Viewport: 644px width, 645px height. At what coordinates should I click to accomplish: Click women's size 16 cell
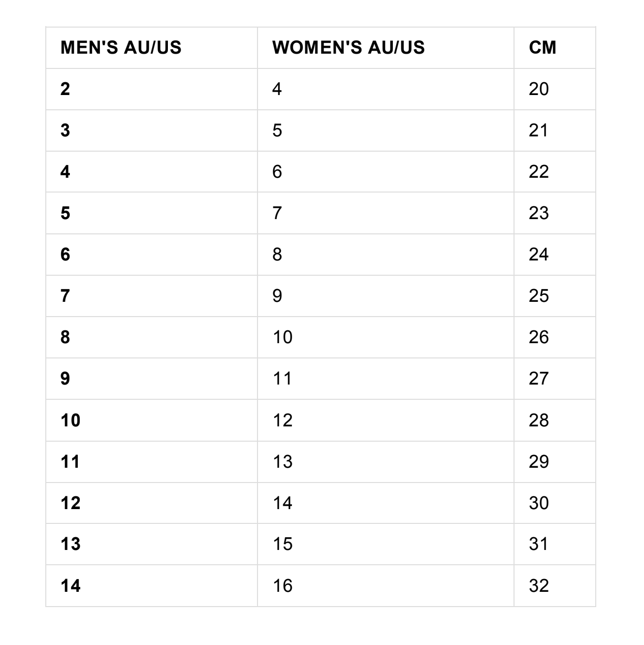pyautogui.click(x=283, y=586)
